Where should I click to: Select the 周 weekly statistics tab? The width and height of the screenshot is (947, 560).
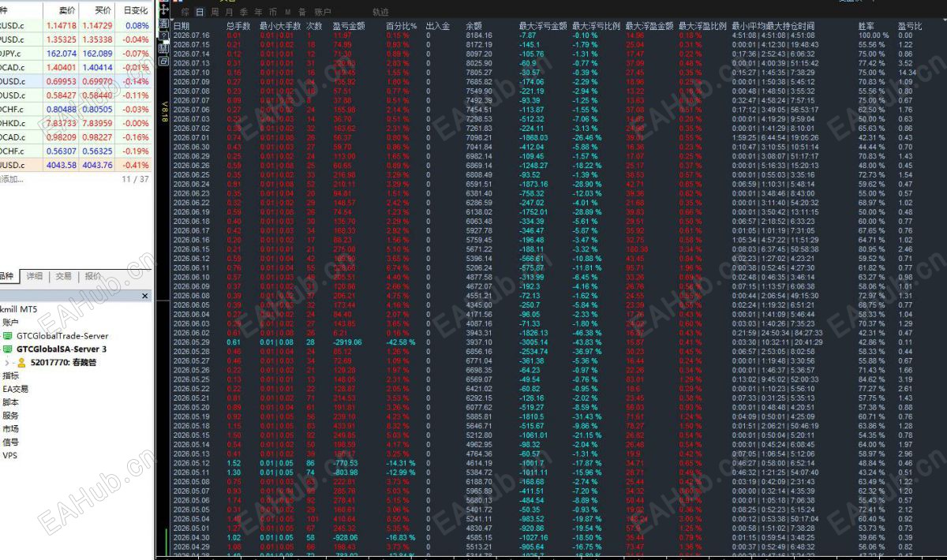[215, 13]
